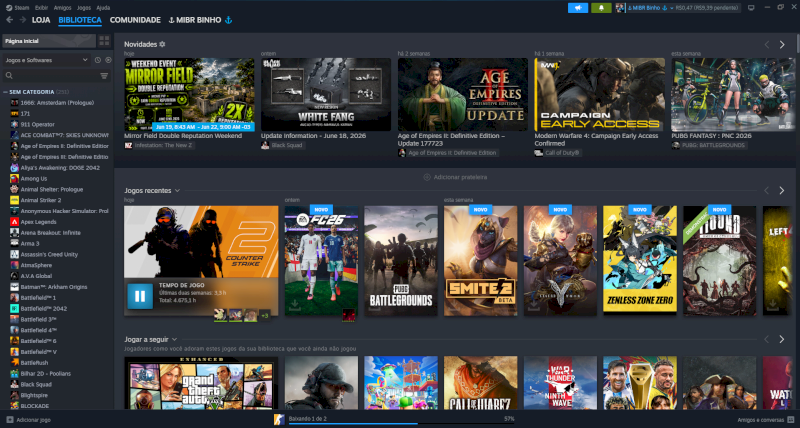The width and height of the screenshot is (800, 428).
Task: Open the Zenless Zone Zero cover
Action: 640,261
